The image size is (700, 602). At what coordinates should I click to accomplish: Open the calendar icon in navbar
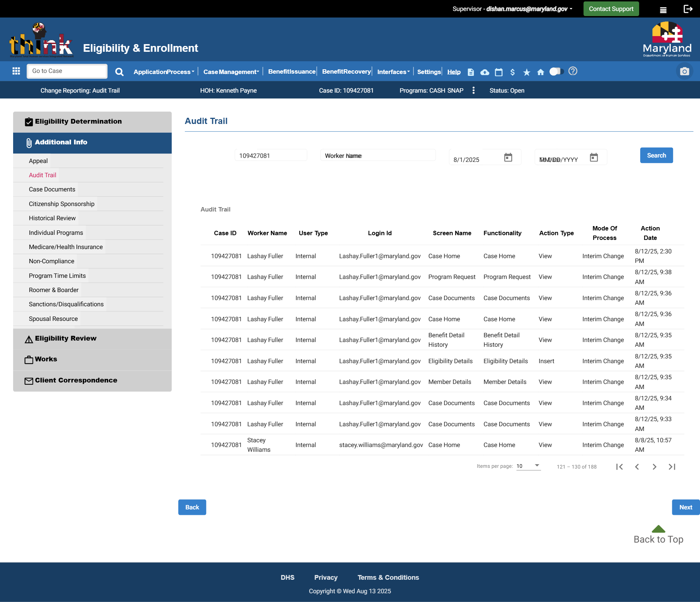pos(498,72)
